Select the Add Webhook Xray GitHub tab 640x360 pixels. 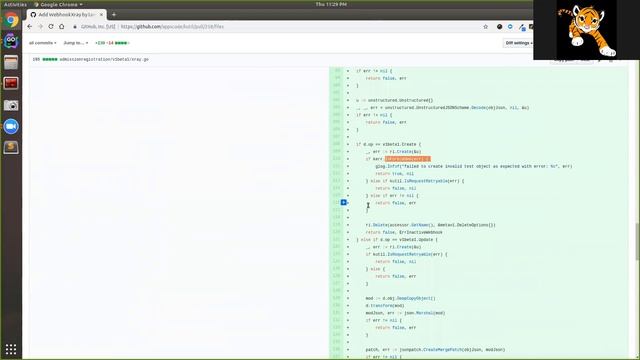pos(65,15)
